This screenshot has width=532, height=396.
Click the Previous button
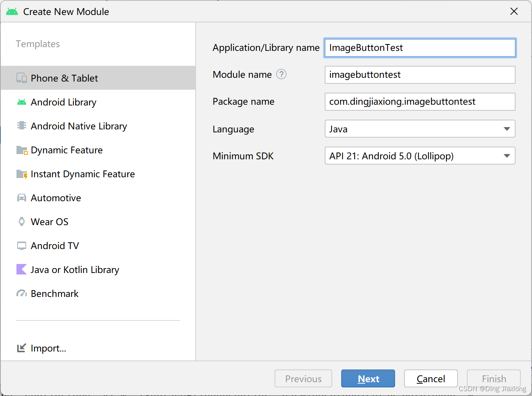tap(303, 378)
